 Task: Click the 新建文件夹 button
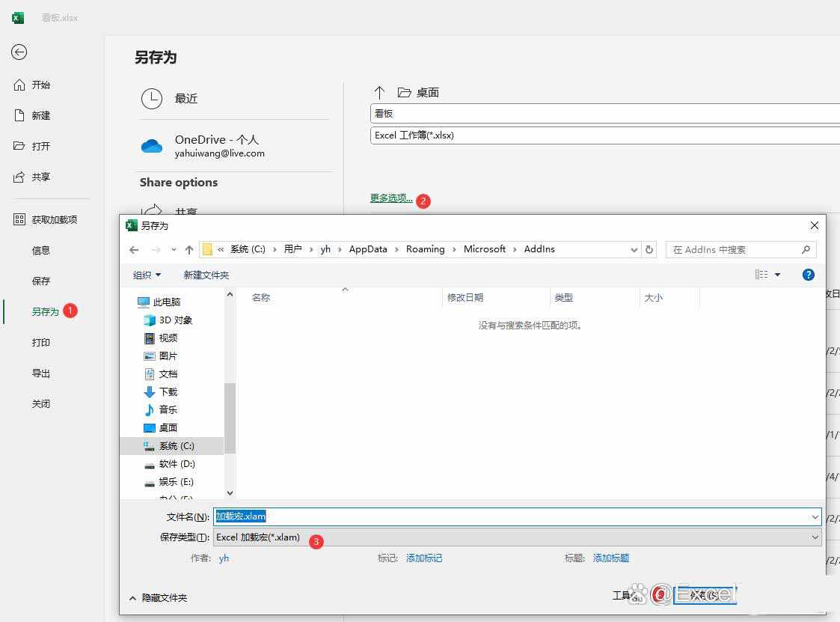(206, 275)
